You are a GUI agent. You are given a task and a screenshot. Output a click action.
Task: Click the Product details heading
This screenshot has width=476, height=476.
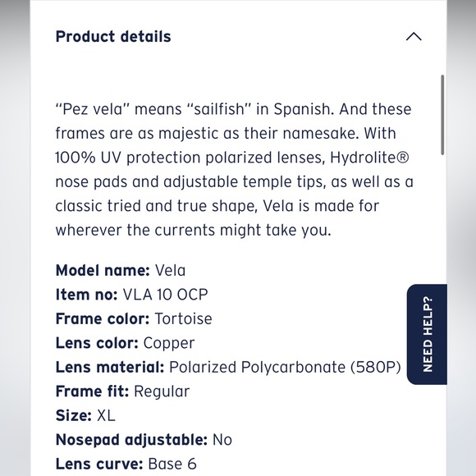[113, 37]
